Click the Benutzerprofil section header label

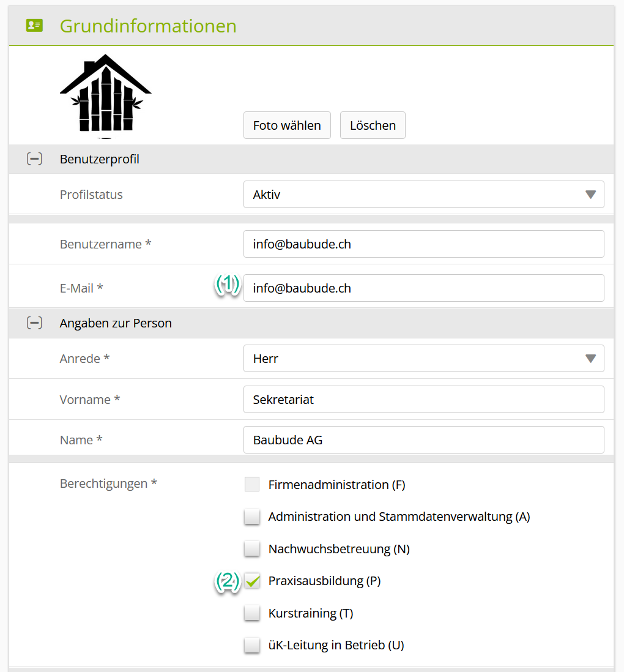[100, 159]
